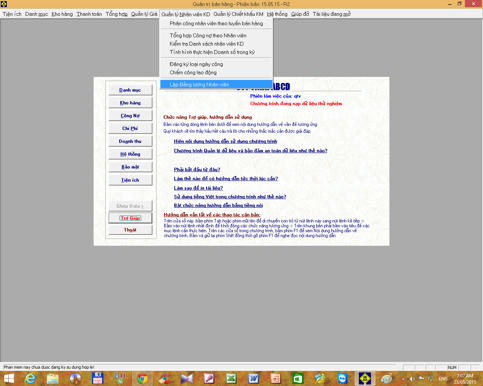This screenshot has width=483, height=386.
Task: Open File Explorer folder icon in taskbar
Action: [52, 379]
